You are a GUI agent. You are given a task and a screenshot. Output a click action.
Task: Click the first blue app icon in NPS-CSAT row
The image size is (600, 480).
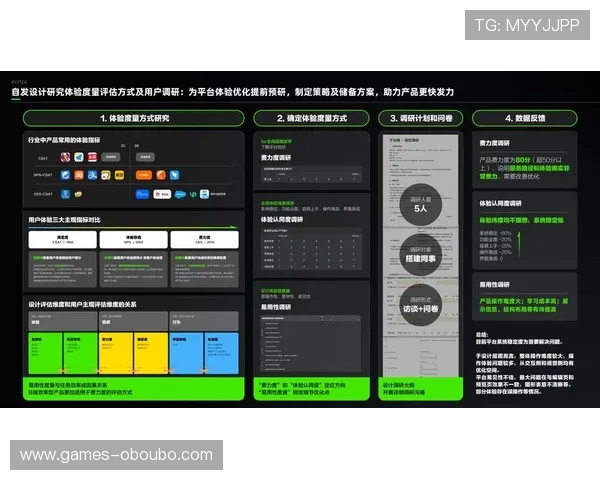(x=65, y=176)
